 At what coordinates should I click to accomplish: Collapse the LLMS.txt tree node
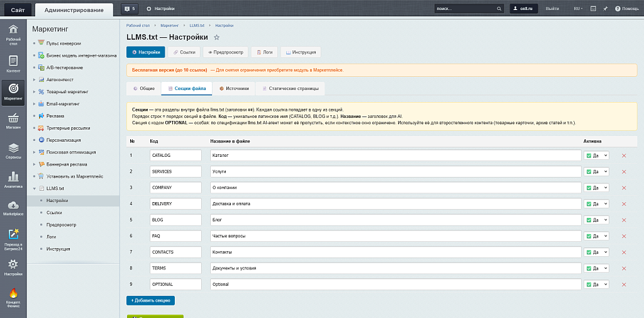point(34,188)
